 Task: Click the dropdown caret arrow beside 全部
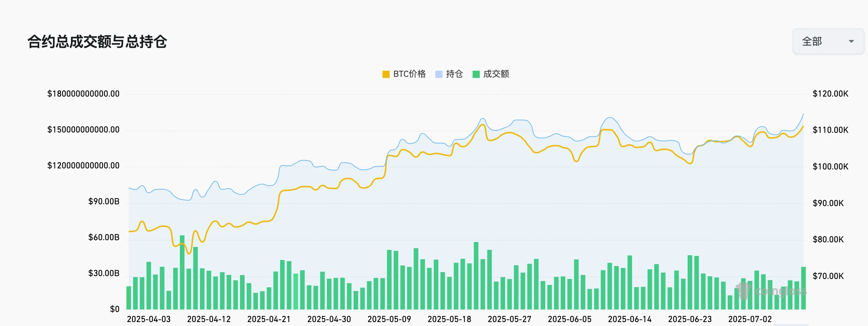[851, 42]
